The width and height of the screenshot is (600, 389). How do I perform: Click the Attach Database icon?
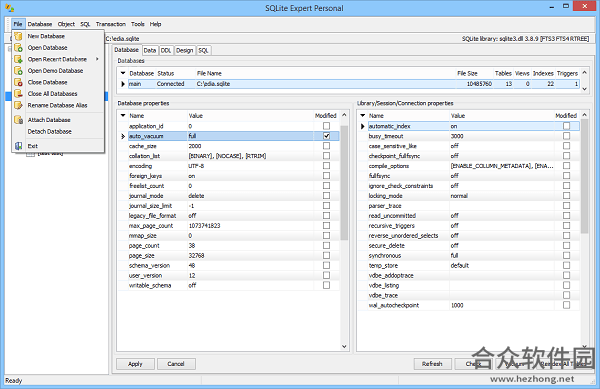pyautogui.click(x=18, y=120)
